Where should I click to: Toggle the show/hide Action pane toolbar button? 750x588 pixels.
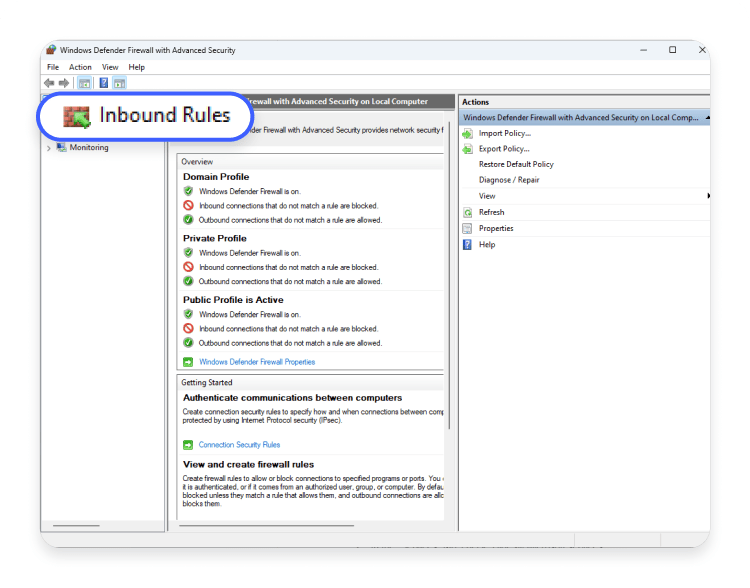(119, 83)
